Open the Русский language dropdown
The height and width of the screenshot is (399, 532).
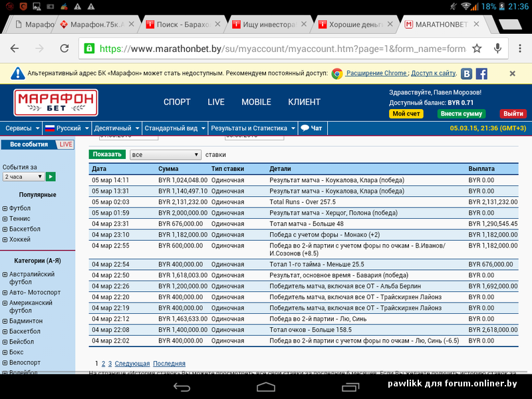pyautogui.click(x=67, y=128)
